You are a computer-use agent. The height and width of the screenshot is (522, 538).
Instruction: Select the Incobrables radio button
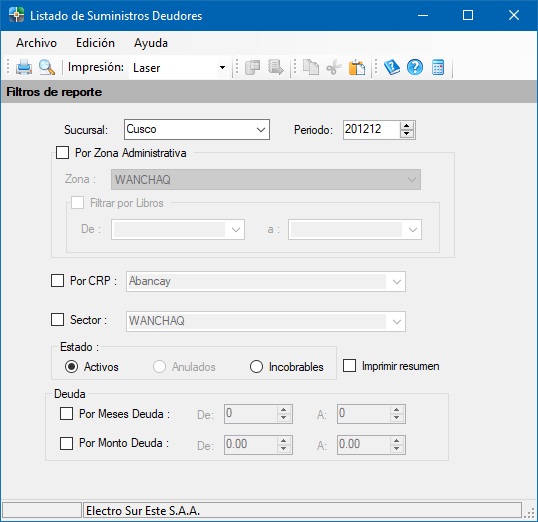point(256,367)
